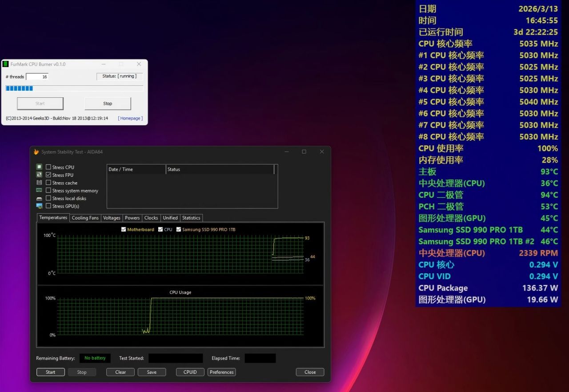Image resolution: width=569 pixels, height=392 pixels.
Task: Hide the Motherboard line in the temperature graph
Action: coord(124,229)
